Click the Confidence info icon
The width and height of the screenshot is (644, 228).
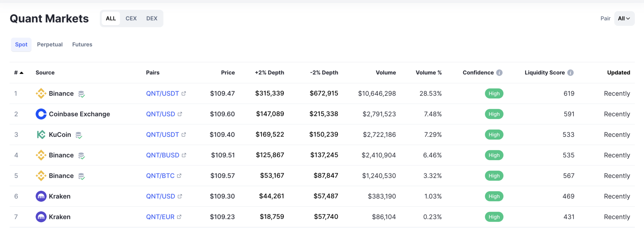(x=499, y=73)
